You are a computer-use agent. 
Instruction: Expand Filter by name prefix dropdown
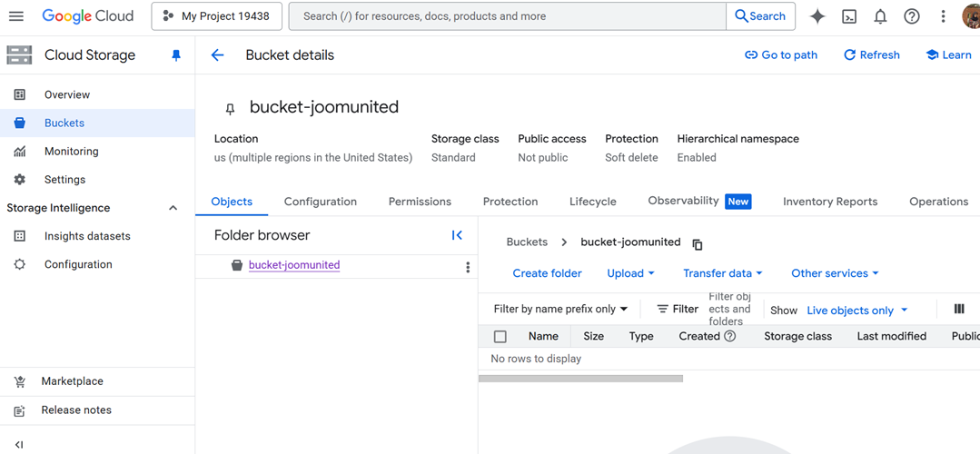[560, 310]
